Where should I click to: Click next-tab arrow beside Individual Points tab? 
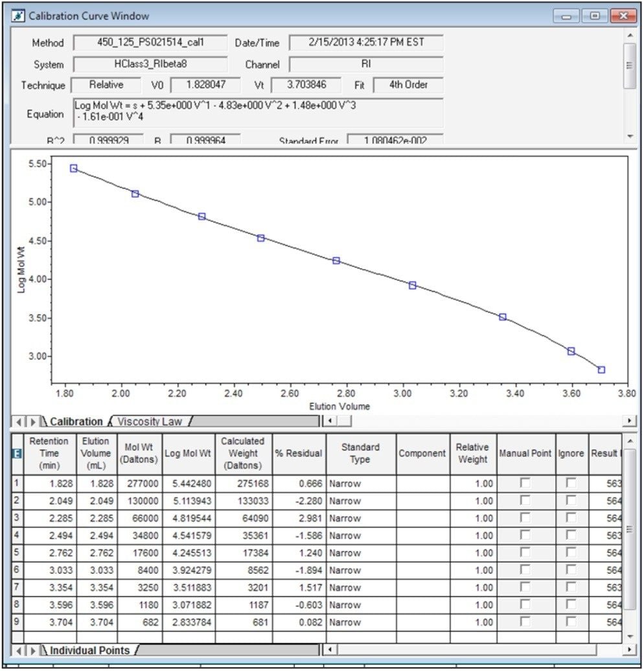(x=32, y=651)
